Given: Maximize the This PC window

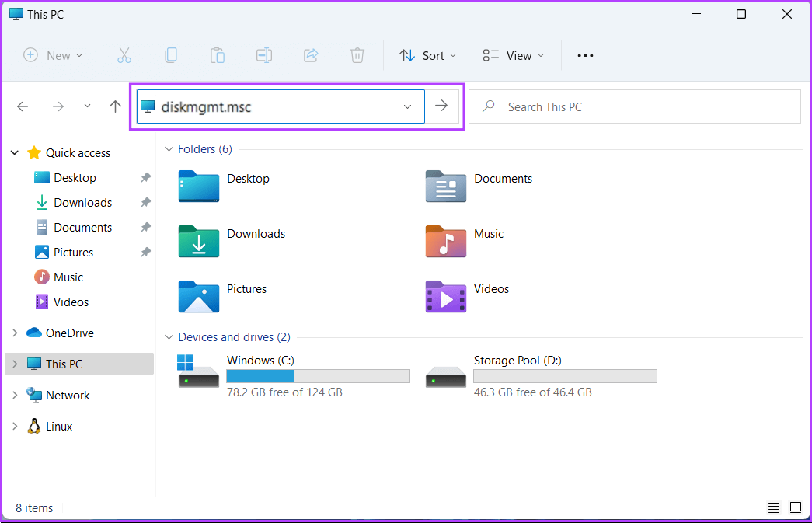Looking at the screenshot, I should tap(741, 14).
